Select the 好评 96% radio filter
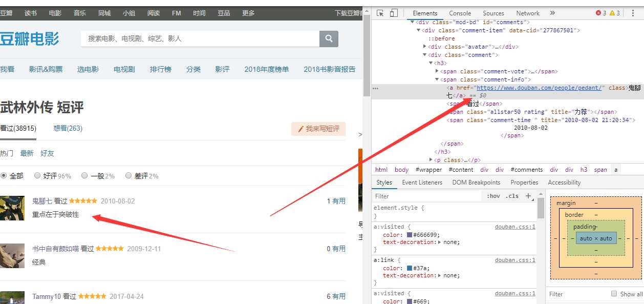 [37, 175]
